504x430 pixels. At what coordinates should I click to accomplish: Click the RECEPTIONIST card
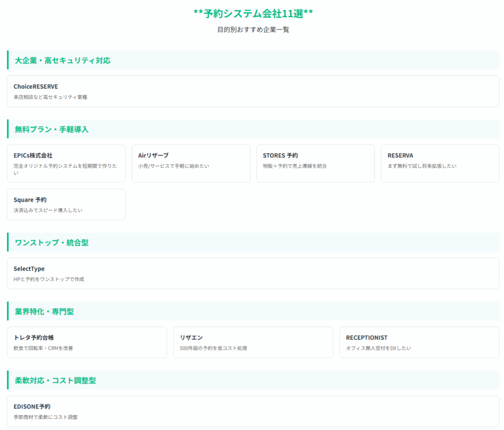419,342
